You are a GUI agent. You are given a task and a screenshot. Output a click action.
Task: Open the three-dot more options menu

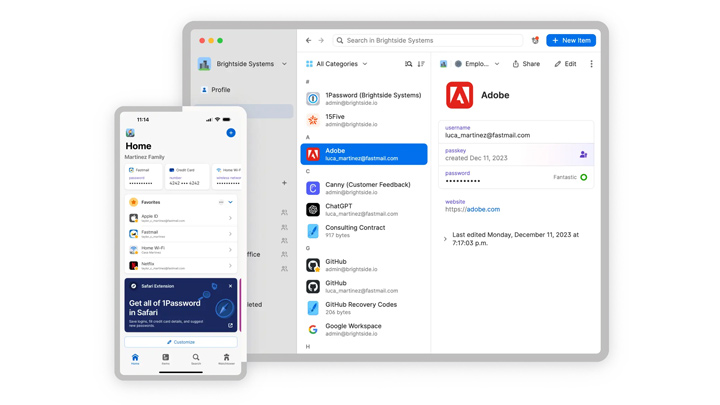(591, 64)
